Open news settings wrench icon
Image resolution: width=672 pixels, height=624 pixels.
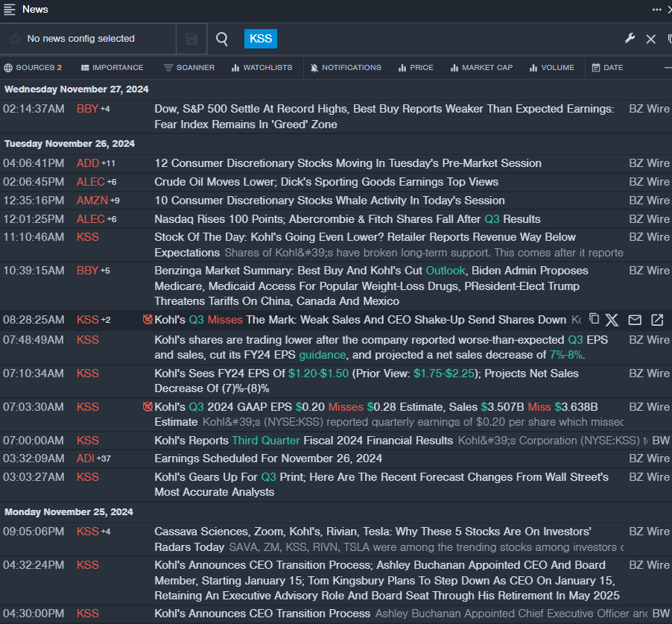coord(630,39)
